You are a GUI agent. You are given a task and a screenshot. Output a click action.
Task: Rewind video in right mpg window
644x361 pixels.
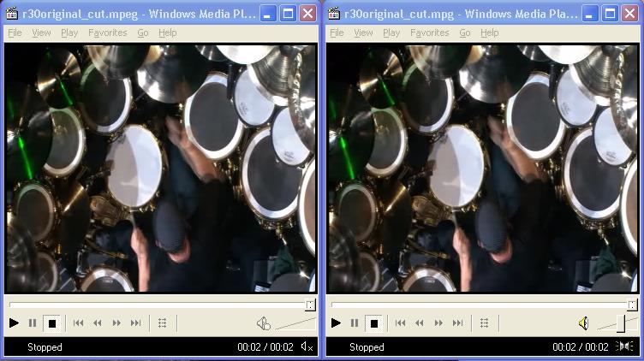420,323
